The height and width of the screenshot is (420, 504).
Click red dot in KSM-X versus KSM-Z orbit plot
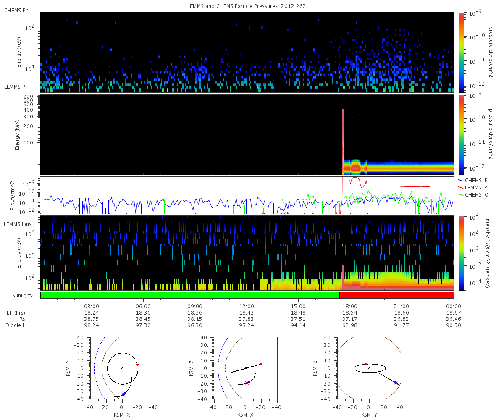pos(261,364)
